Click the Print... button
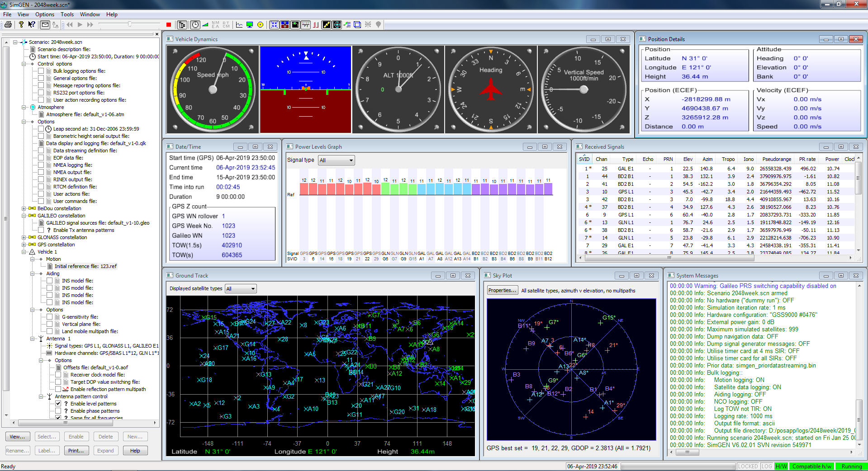Screen dimensions: 868x471 tap(76, 451)
